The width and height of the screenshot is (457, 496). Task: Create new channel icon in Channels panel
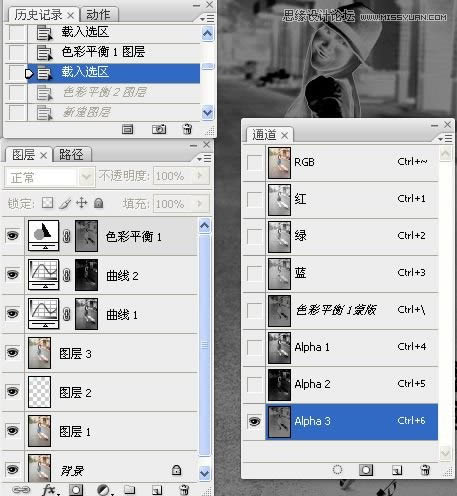397,470
